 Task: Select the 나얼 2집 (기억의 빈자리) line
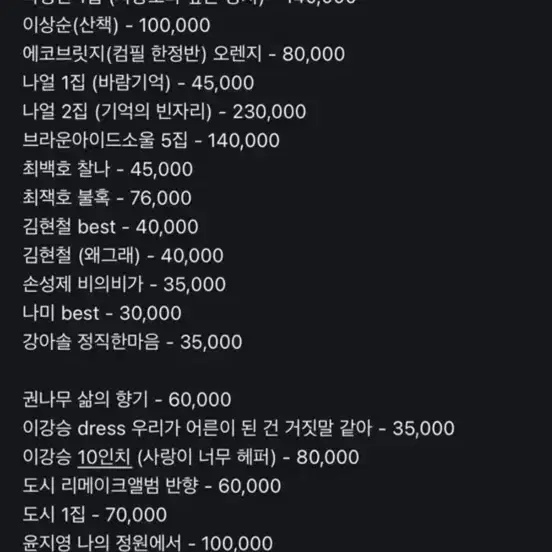click(x=164, y=112)
